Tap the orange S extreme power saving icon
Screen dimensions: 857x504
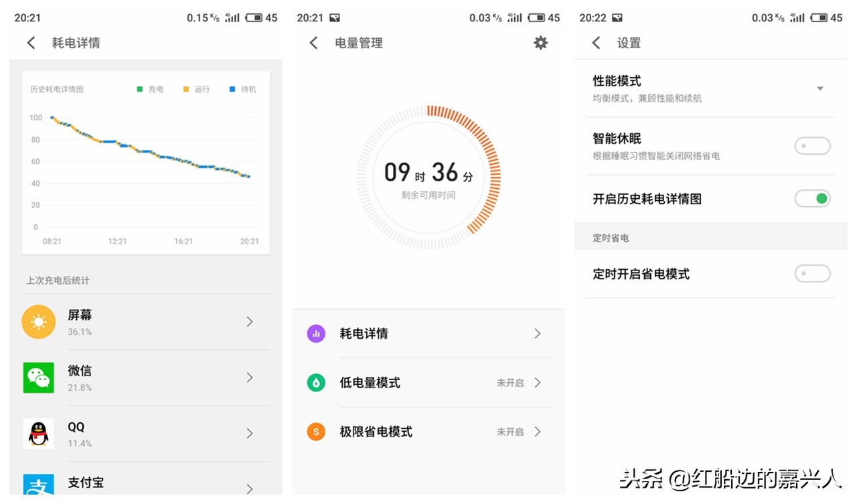tap(315, 432)
